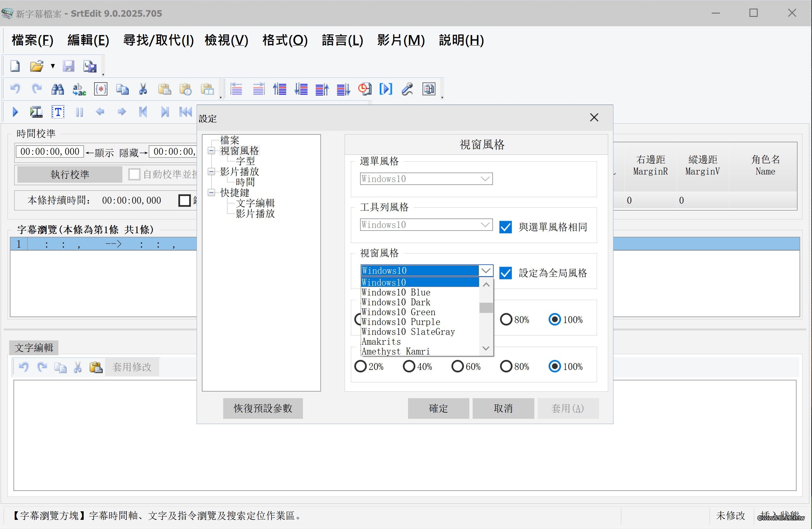Click the 確定 button
Viewport: 812px width, 529px height.
click(x=438, y=408)
